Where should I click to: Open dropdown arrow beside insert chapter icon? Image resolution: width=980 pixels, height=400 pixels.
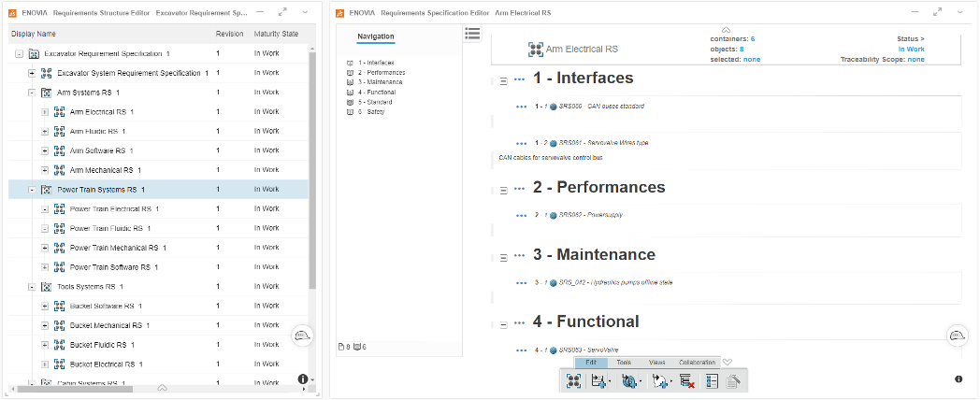coord(610,382)
